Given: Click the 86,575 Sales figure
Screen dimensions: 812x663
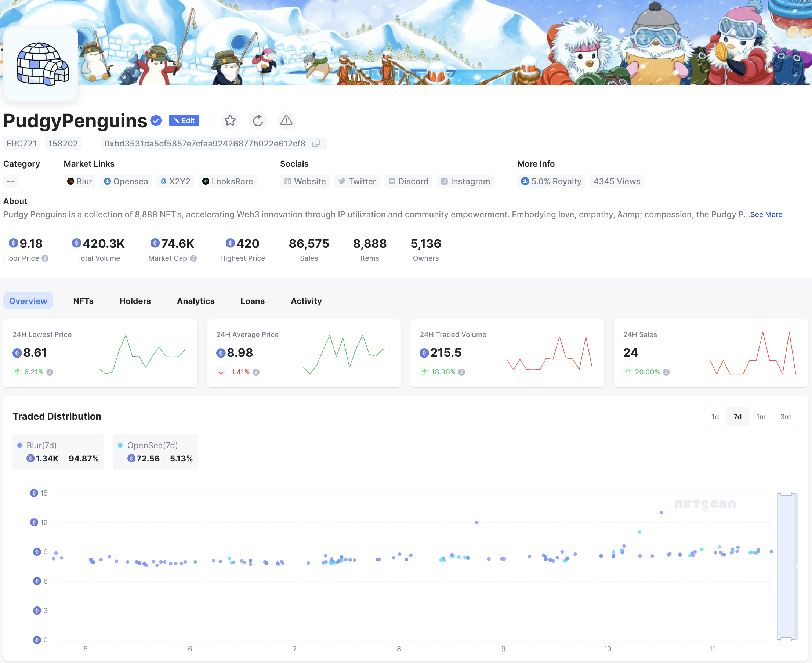Looking at the screenshot, I should tap(309, 244).
